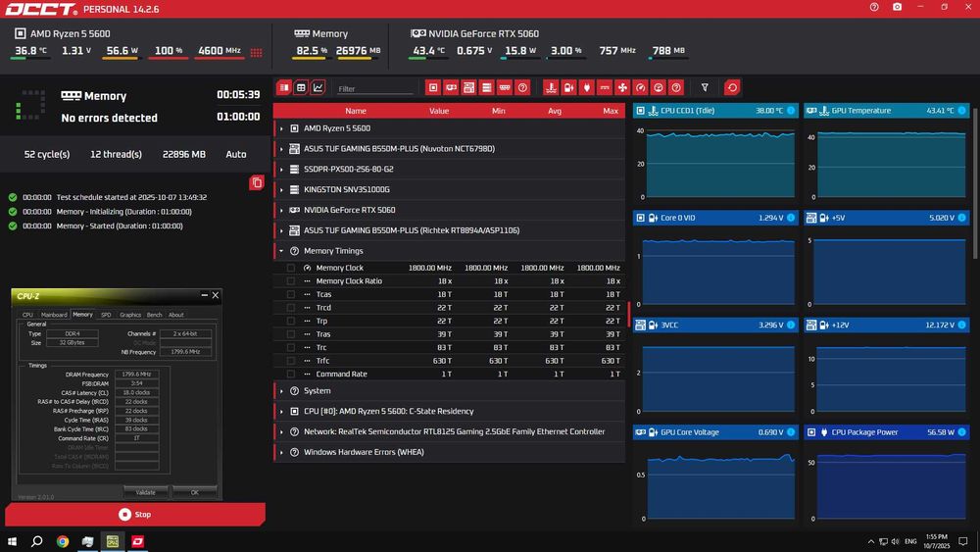The image size is (980, 552).
Task: Open the Graphics tab in CPU-Z
Action: click(130, 315)
